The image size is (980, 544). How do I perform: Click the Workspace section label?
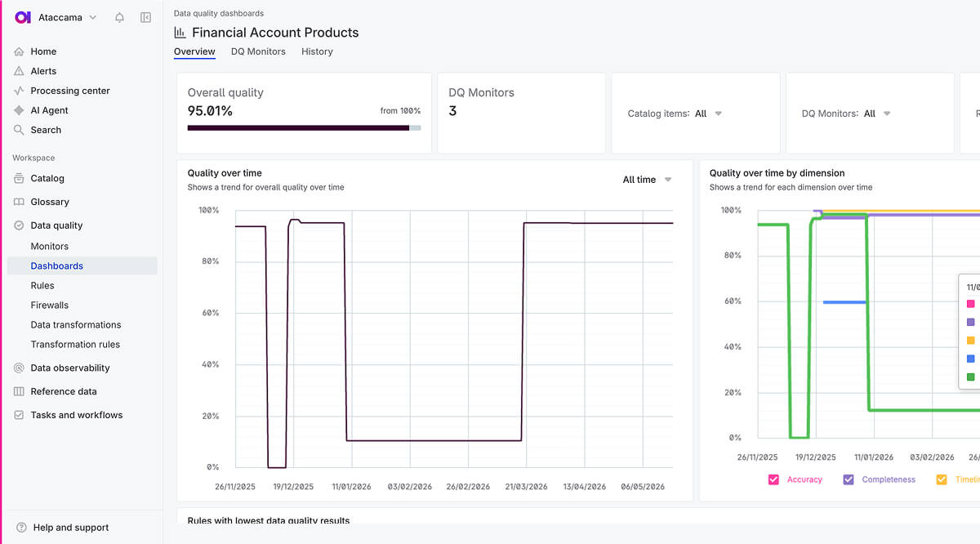tap(33, 158)
